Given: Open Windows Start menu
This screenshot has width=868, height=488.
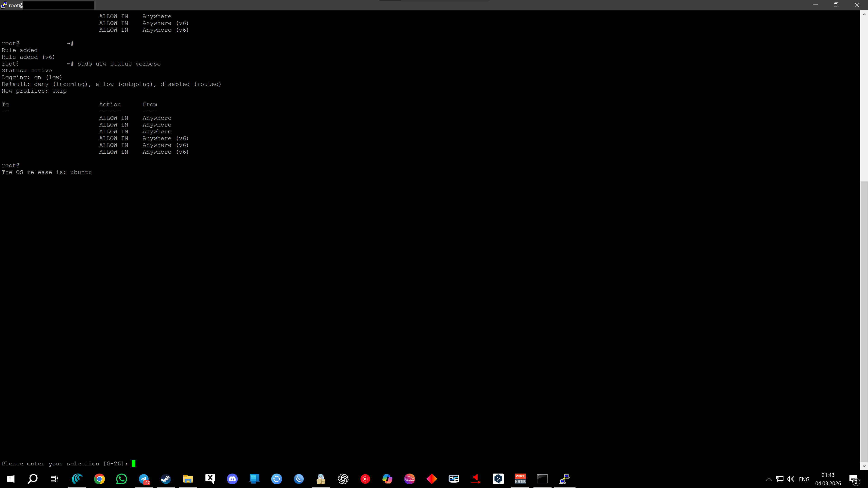Looking at the screenshot, I should [x=11, y=479].
